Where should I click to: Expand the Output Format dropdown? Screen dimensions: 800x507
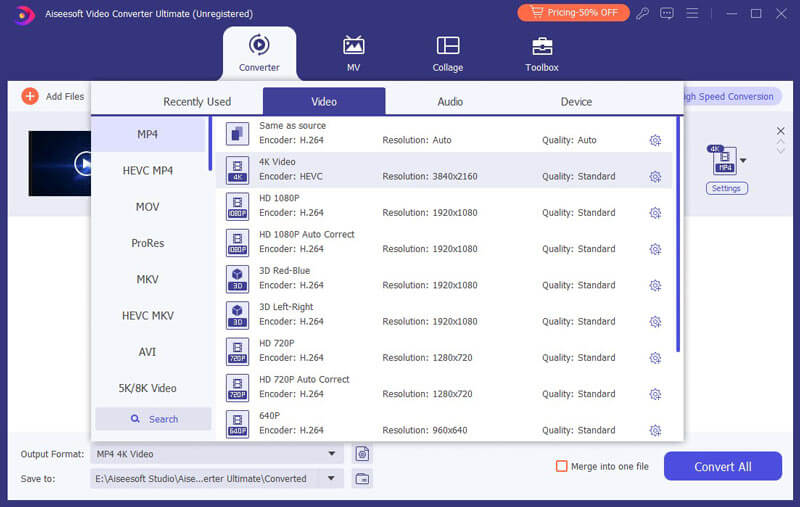pos(332,454)
